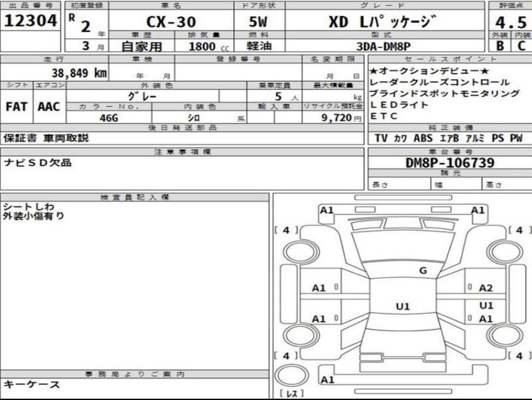Click LEDライト sales point
Image resolution: width=532 pixels, height=400 pixels.
399,105
